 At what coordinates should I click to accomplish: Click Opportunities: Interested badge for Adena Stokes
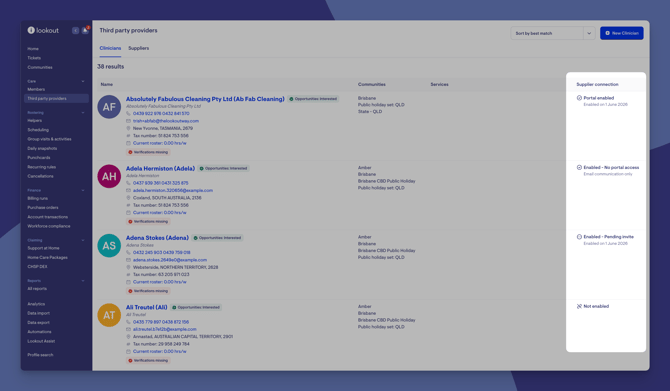point(217,238)
